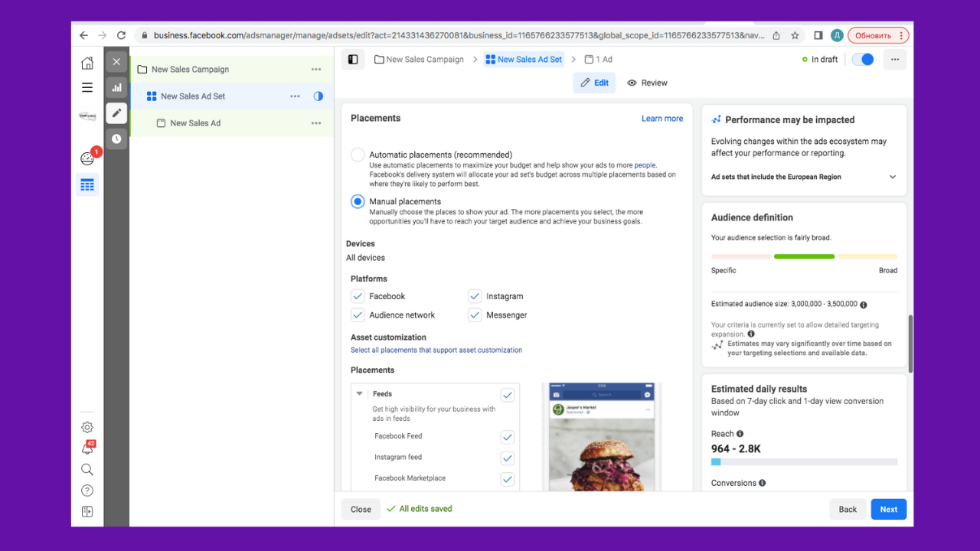Switch to the Edit tab

point(594,83)
